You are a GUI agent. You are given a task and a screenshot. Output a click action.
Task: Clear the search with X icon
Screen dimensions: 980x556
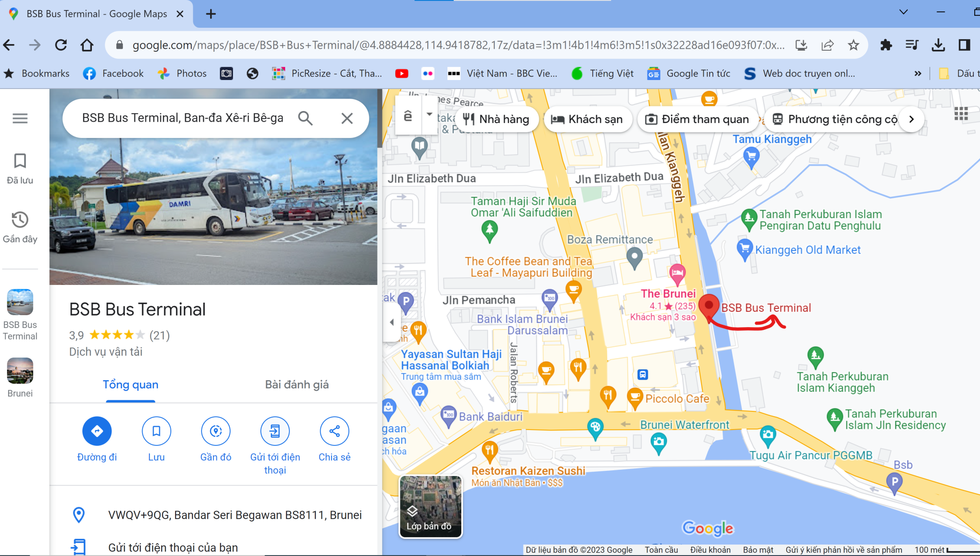pyautogui.click(x=347, y=118)
